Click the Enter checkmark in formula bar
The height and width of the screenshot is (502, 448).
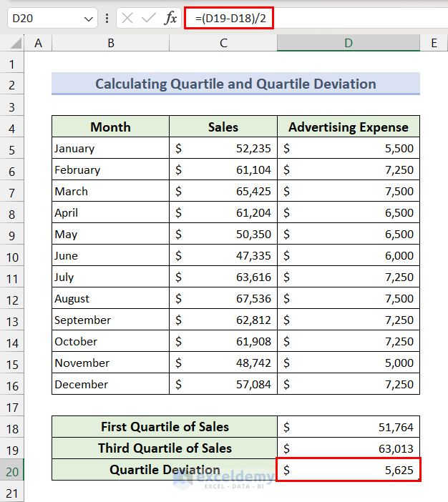point(149,18)
